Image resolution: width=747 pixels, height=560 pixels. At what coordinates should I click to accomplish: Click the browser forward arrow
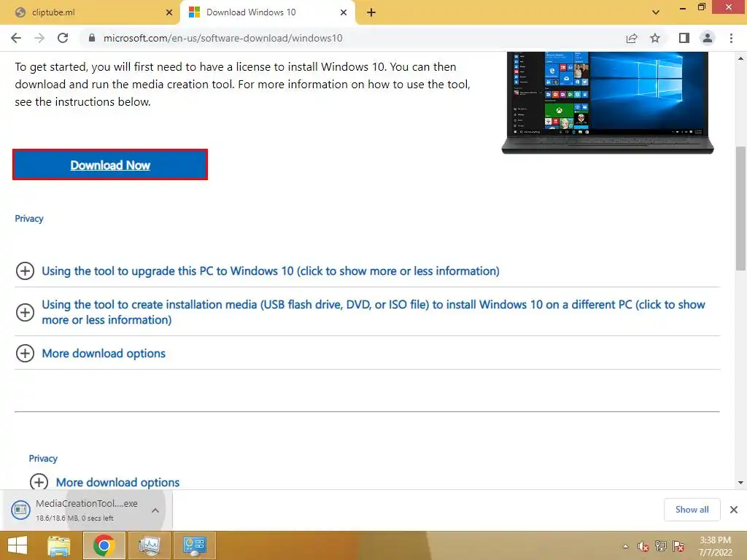click(39, 38)
